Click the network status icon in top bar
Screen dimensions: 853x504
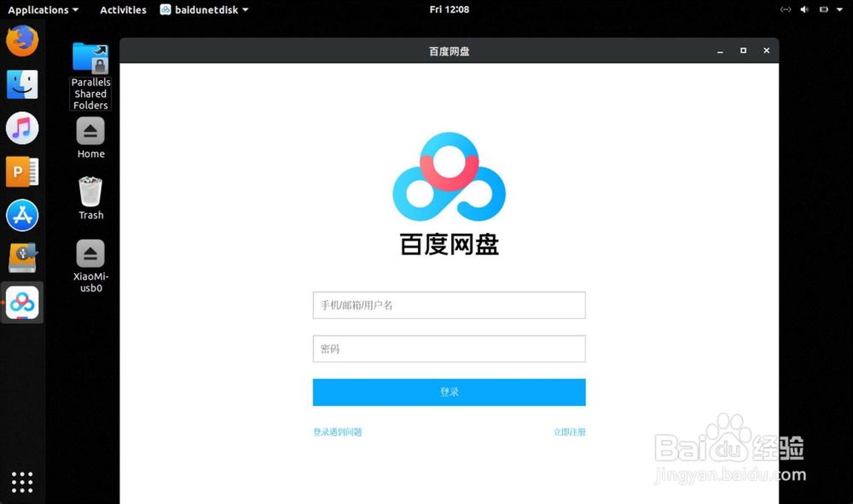click(785, 9)
